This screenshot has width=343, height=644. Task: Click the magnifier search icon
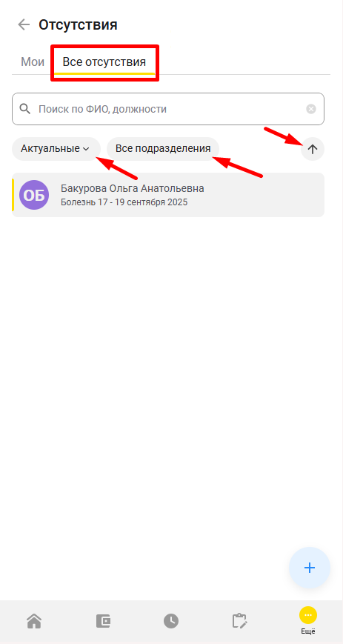[25, 109]
